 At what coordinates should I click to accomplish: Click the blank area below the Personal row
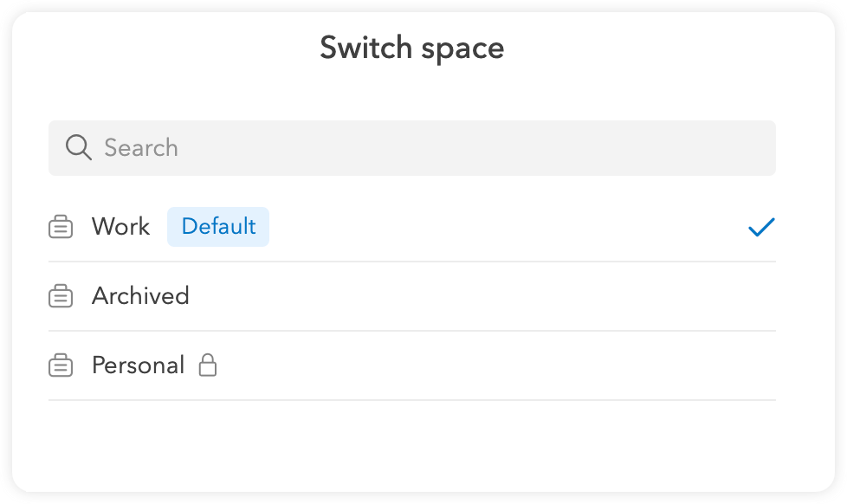[x=412, y=442]
